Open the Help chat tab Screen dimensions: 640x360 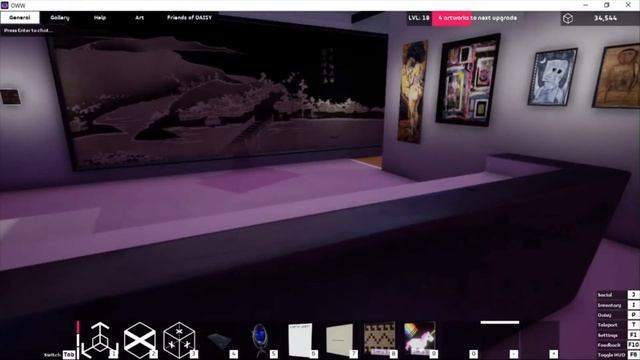point(100,18)
